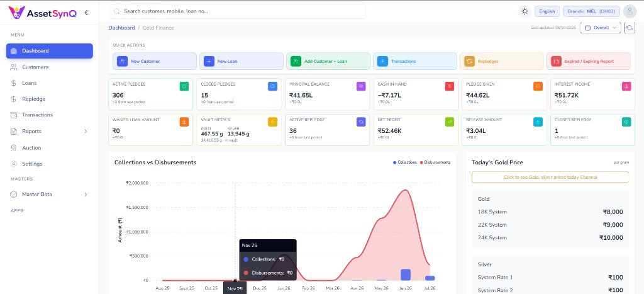The height and width of the screenshot is (294, 644).
Task: Click Add Customer + Loan button
Action: coord(328,61)
